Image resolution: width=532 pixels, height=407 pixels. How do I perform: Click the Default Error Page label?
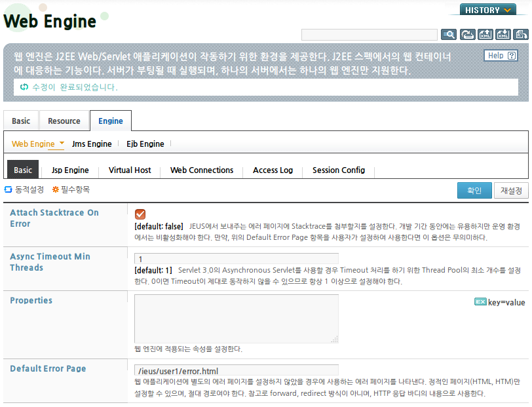click(x=48, y=368)
